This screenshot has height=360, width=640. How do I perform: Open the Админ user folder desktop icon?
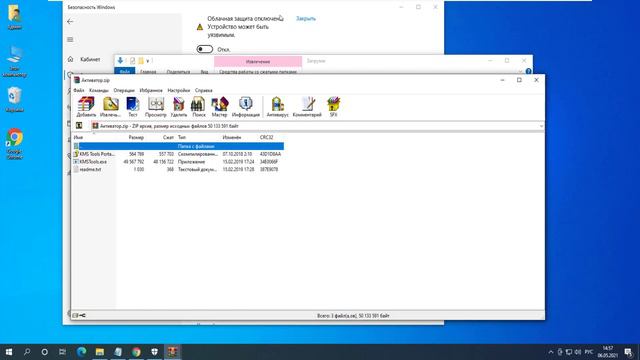(x=15, y=17)
